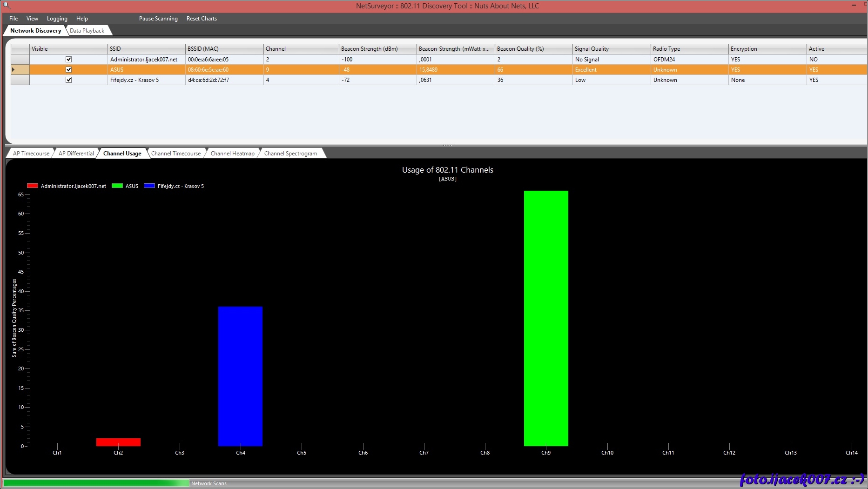Click the panel splitter grip between table and chart
Image resolution: width=868 pixels, height=489 pixels.
click(x=447, y=146)
